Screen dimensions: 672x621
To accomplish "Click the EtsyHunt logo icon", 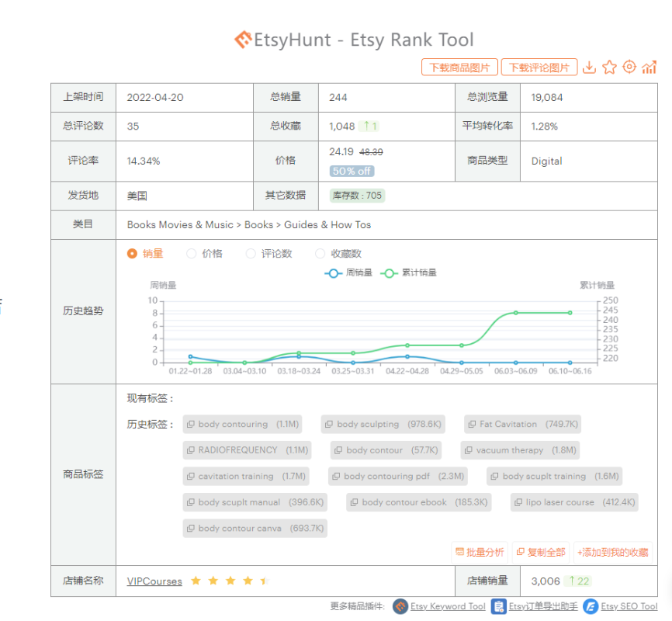I will pos(243,40).
